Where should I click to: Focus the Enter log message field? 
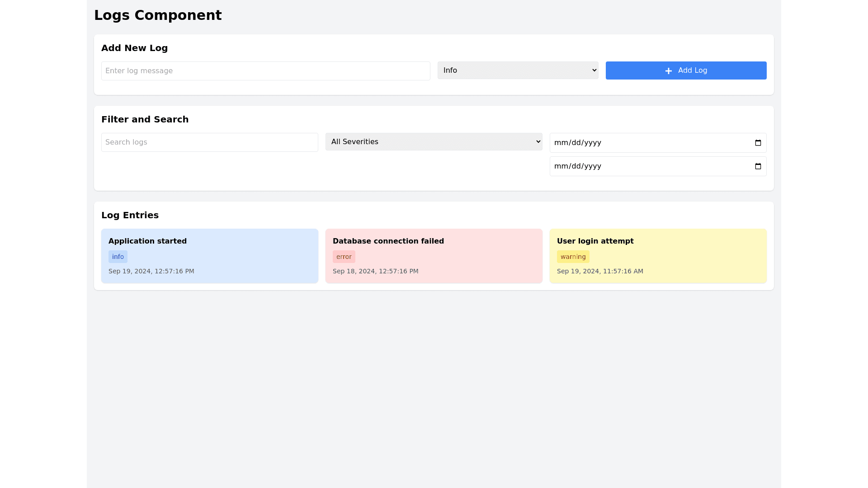(265, 71)
